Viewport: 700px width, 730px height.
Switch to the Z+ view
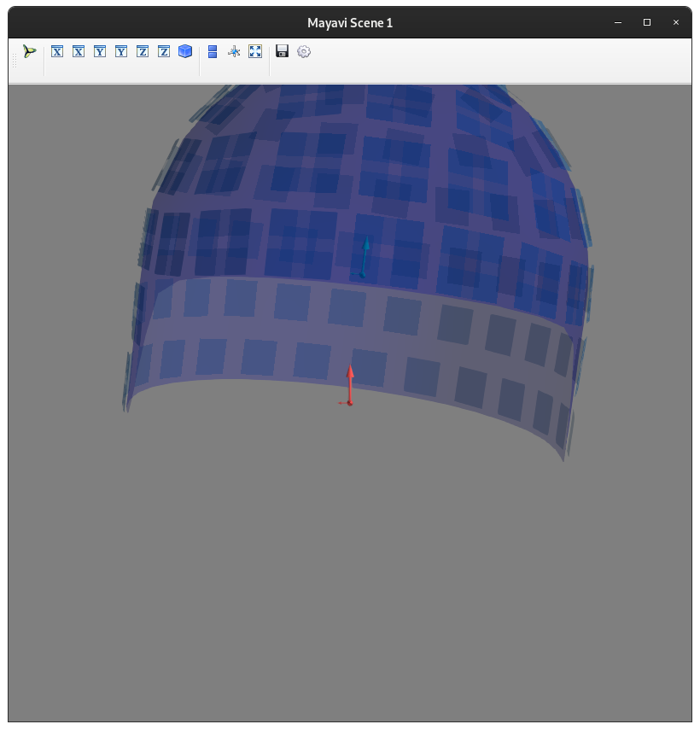tap(142, 51)
